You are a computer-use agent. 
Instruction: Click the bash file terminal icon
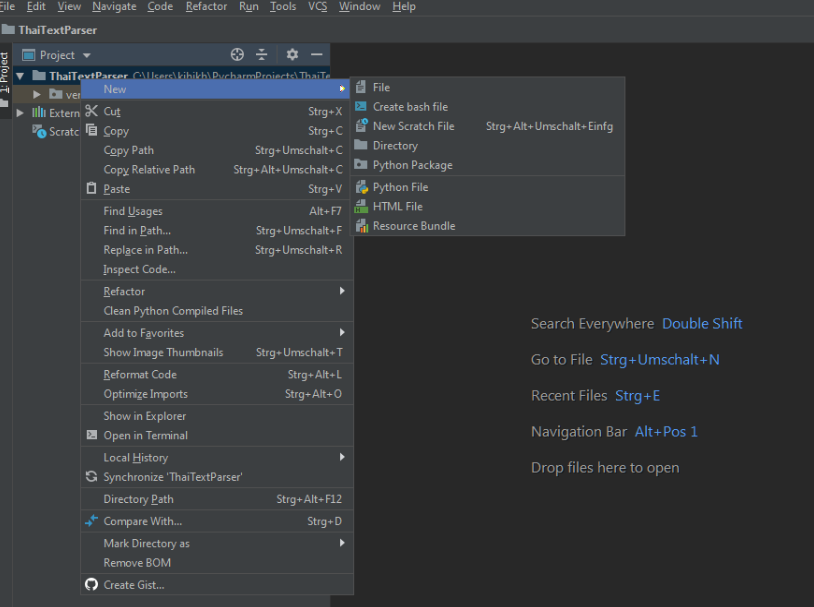pos(361,106)
